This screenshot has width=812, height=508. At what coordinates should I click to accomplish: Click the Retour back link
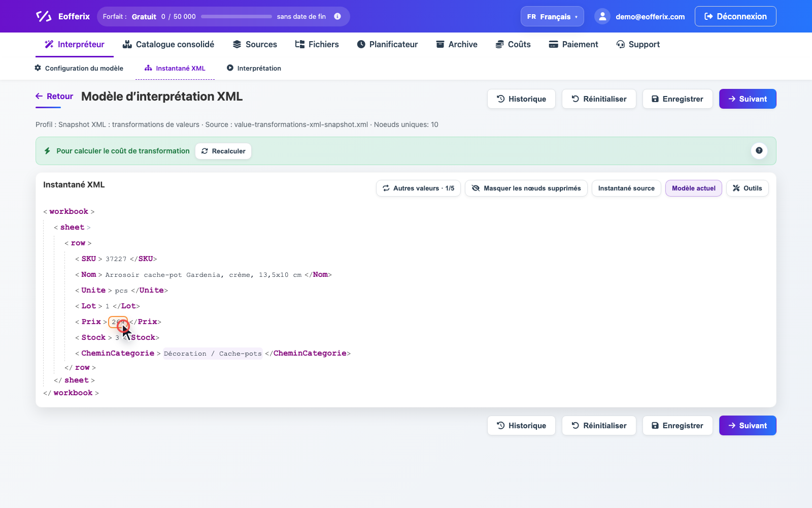point(54,96)
